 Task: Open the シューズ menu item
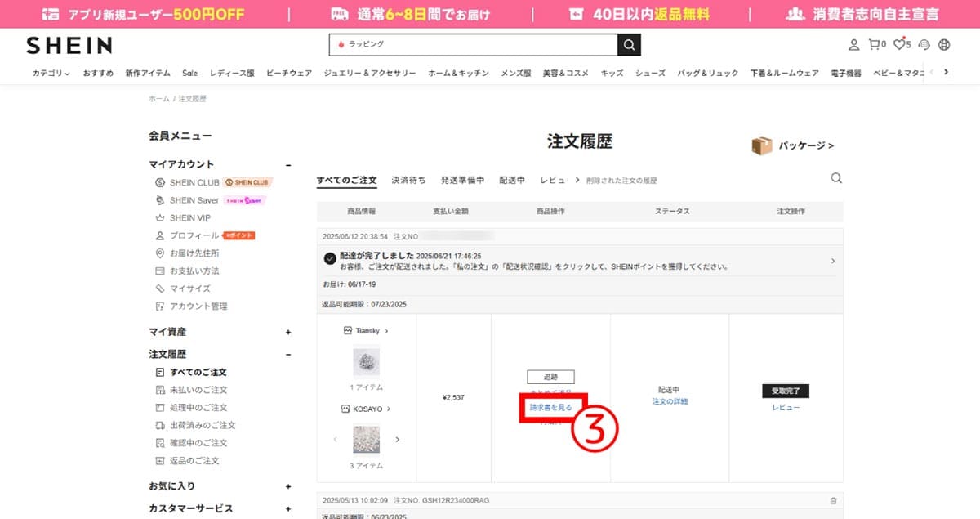pyautogui.click(x=651, y=73)
